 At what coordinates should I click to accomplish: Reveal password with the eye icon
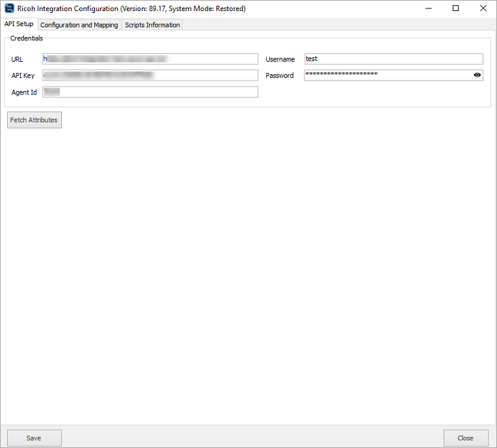pyautogui.click(x=477, y=75)
